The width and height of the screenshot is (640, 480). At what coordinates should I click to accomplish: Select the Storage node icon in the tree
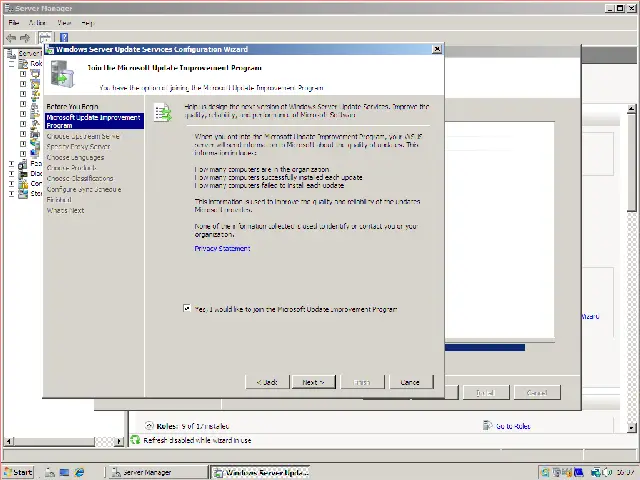pos(23,193)
